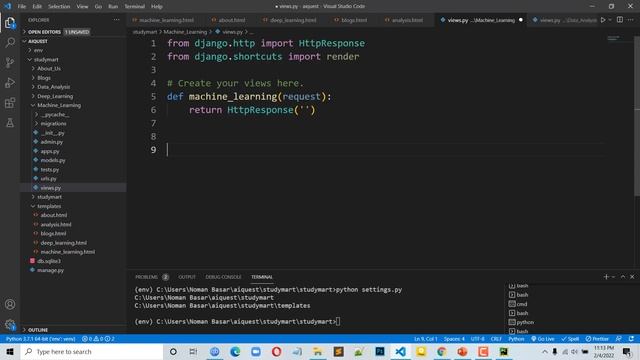Open Task View on the taskbar
Screen dimensions: 640x360
click(x=193, y=351)
